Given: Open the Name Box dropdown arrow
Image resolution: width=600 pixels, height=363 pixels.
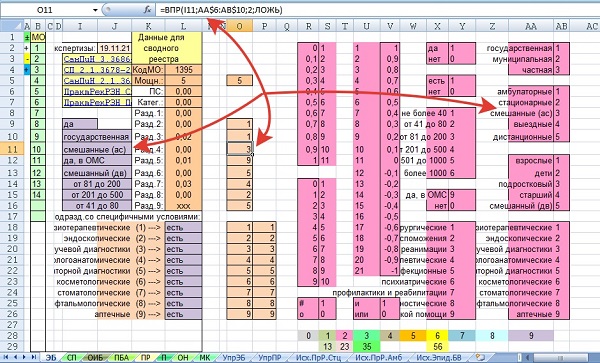Looking at the screenshot, I should pos(95,10).
